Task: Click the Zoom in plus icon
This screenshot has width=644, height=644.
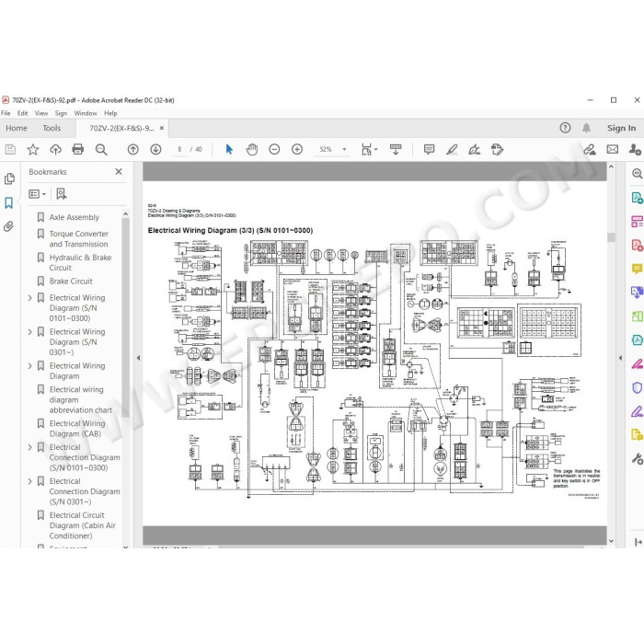Action: tap(297, 149)
